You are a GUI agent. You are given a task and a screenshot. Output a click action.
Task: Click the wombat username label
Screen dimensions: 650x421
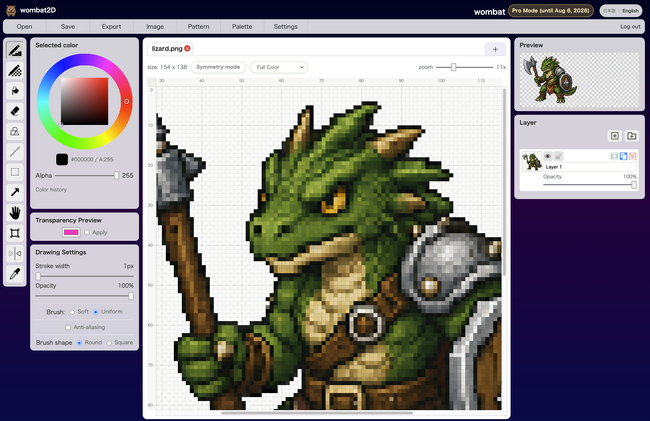pos(489,12)
